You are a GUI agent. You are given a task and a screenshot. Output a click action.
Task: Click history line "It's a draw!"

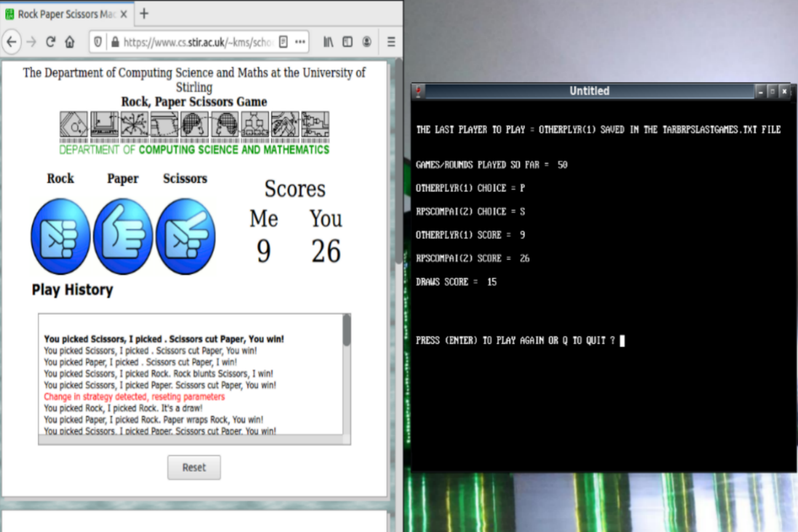pyautogui.click(x=123, y=409)
